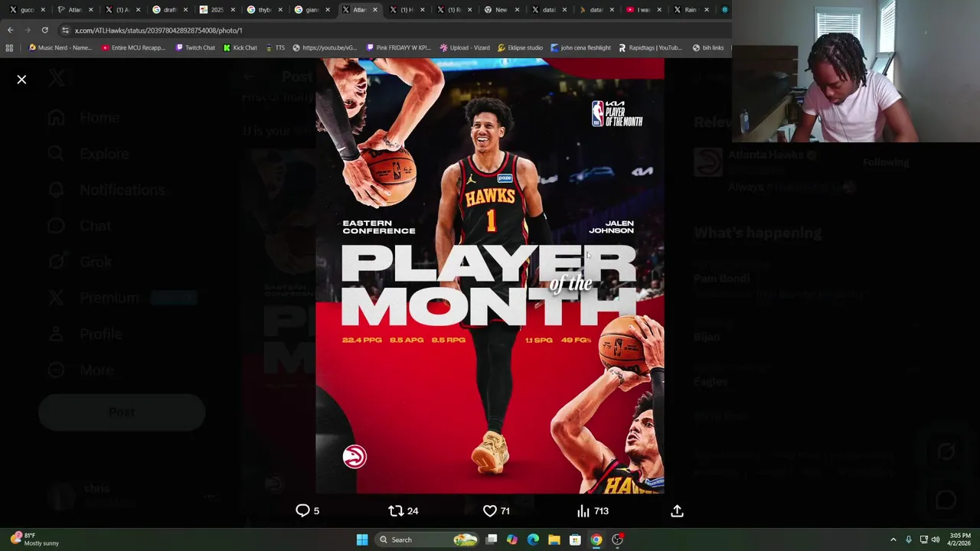Open the Entire MCU Recap bookmark

[x=132, y=47]
